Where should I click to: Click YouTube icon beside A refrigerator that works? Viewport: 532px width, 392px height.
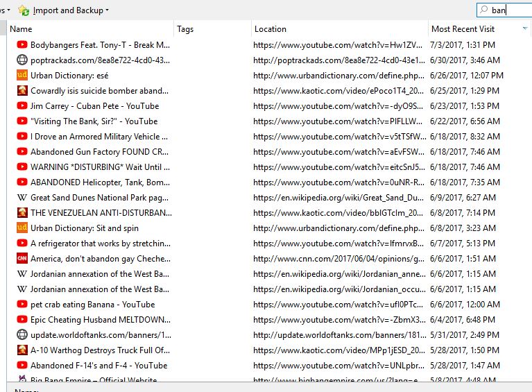(22, 243)
